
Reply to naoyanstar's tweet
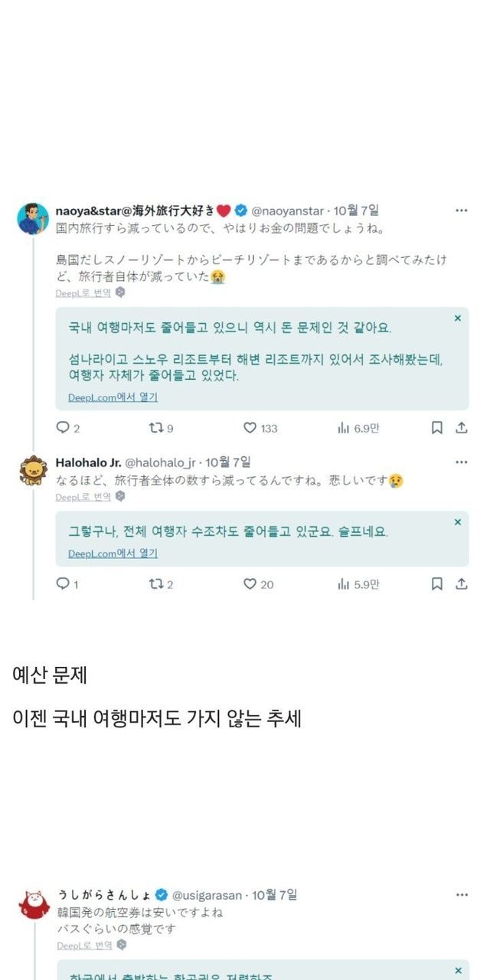tap(63, 428)
